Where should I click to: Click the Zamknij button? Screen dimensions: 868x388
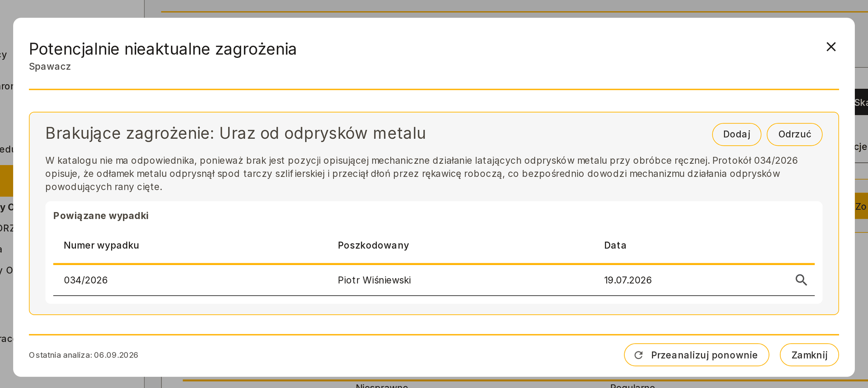(809, 355)
